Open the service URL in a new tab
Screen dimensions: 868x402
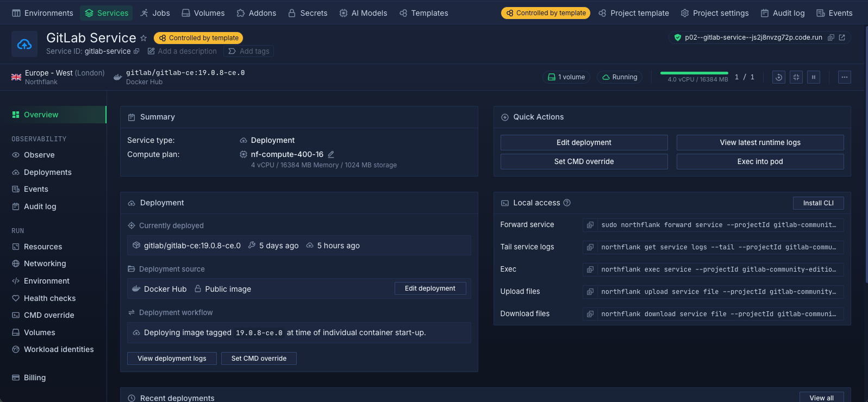click(x=842, y=37)
